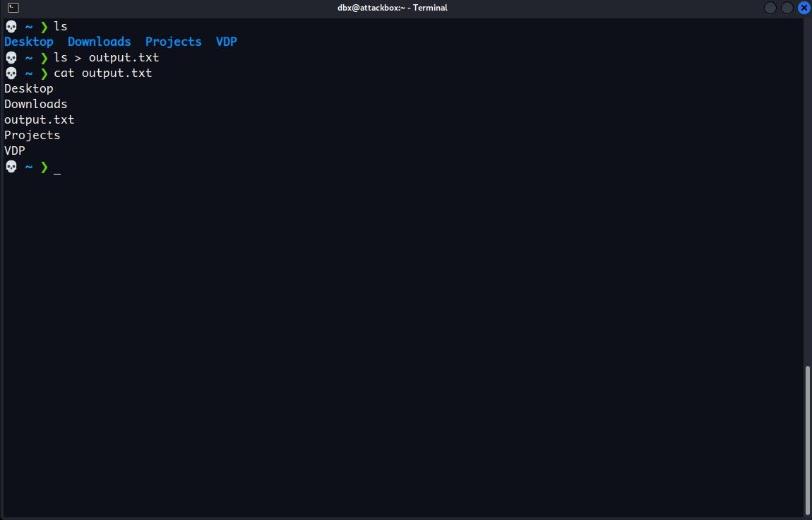Image resolution: width=812 pixels, height=520 pixels.
Task: Select the green chevron before the ls command
Action: [x=44, y=26]
